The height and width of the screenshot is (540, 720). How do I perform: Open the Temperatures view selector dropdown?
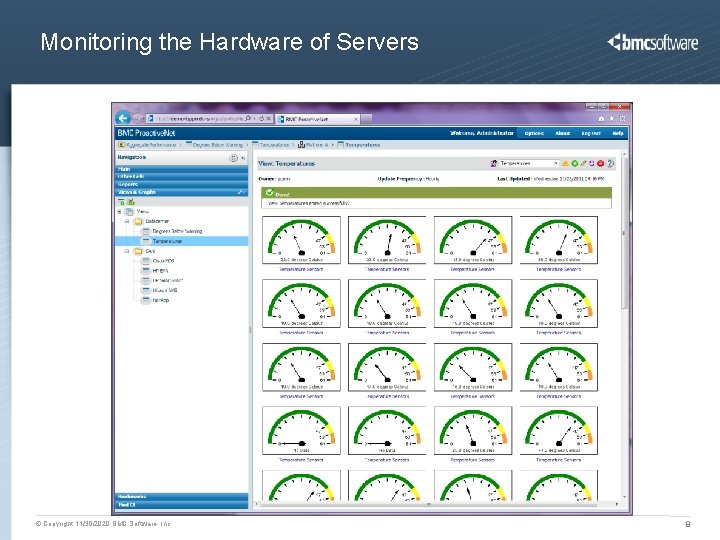pyautogui.click(x=529, y=163)
